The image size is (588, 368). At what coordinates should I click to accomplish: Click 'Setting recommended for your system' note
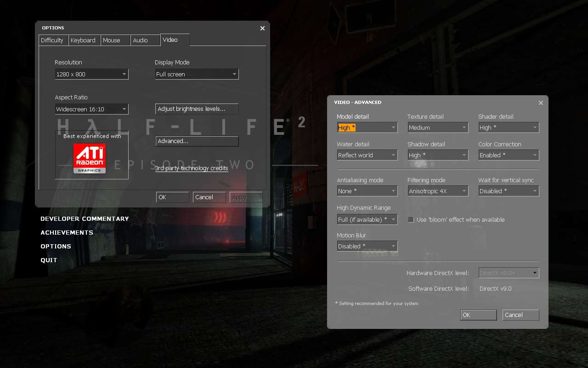[377, 304]
